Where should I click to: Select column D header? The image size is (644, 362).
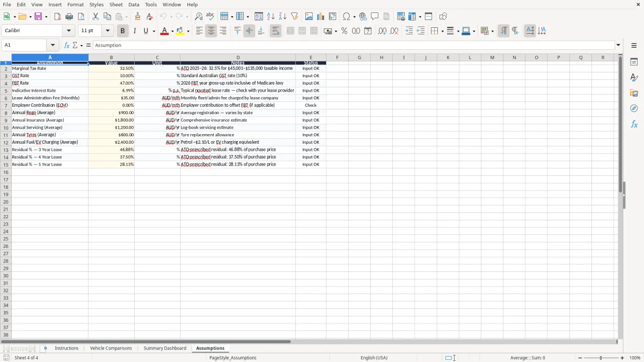238,57
